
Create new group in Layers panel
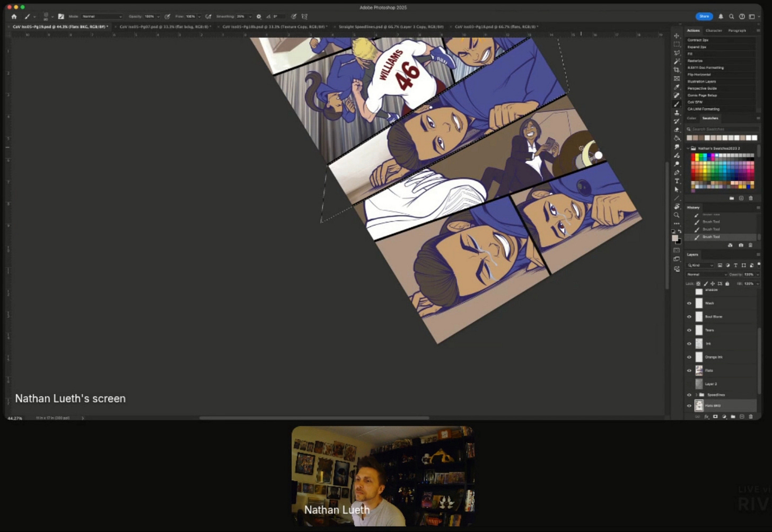[x=733, y=416]
